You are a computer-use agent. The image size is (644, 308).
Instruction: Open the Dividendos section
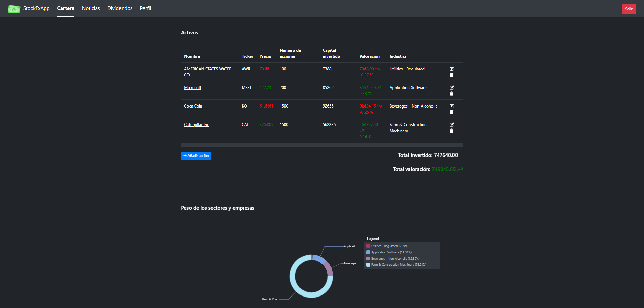(120, 8)
